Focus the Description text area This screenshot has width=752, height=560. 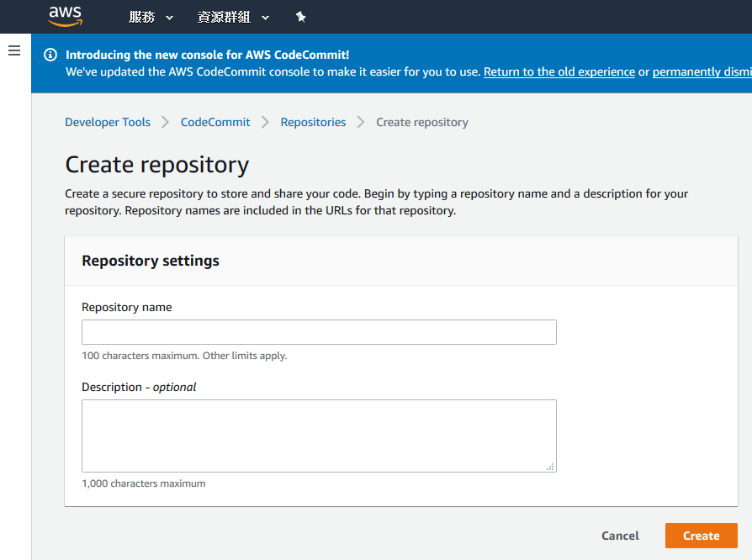pos(319,436)
